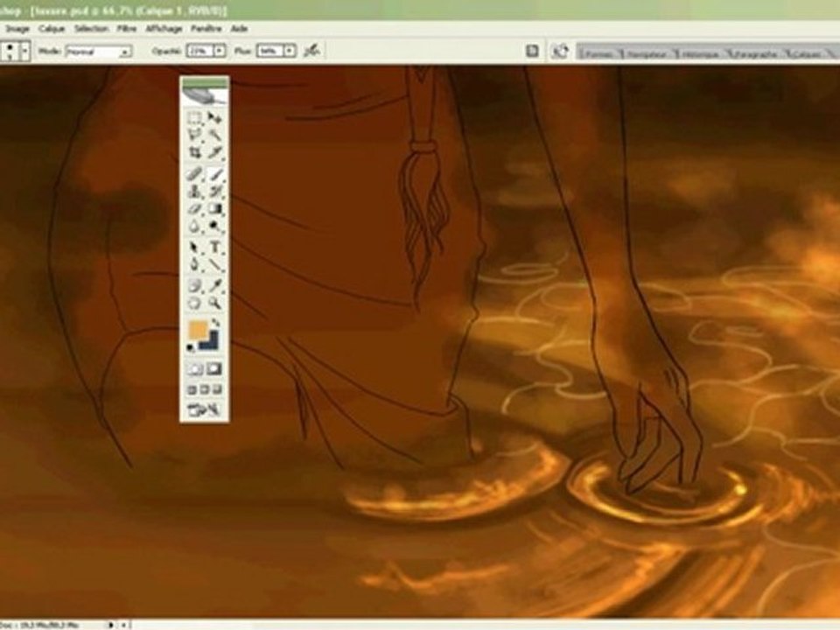
Task: Click the Flux value field
Action: coord(270,52)
